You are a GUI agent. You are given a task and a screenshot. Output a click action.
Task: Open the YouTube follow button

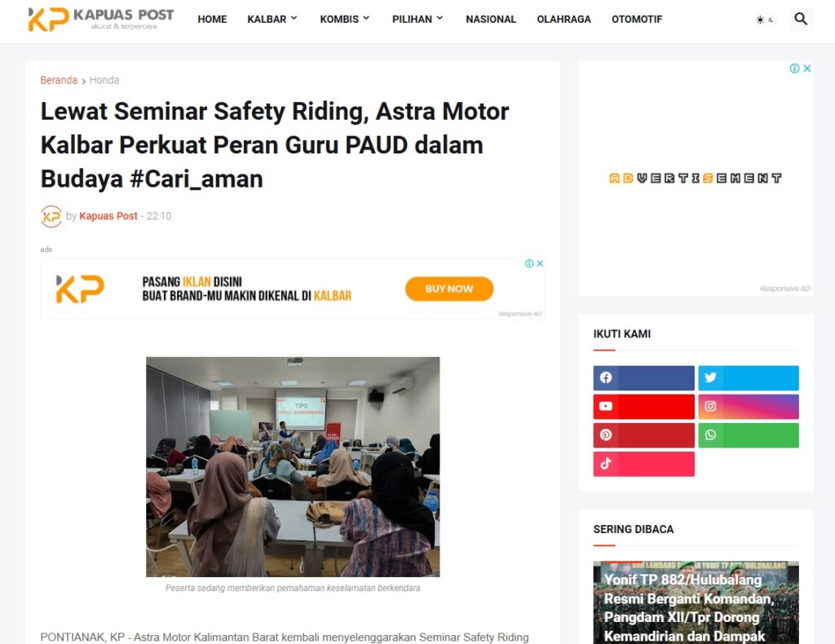tap(644, 407)
